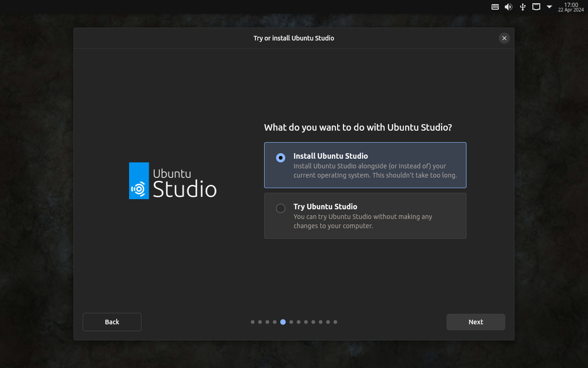Viewport: 588px width, 368px height.
Task: Open the volume speaker icon
Action: [509, 7]
